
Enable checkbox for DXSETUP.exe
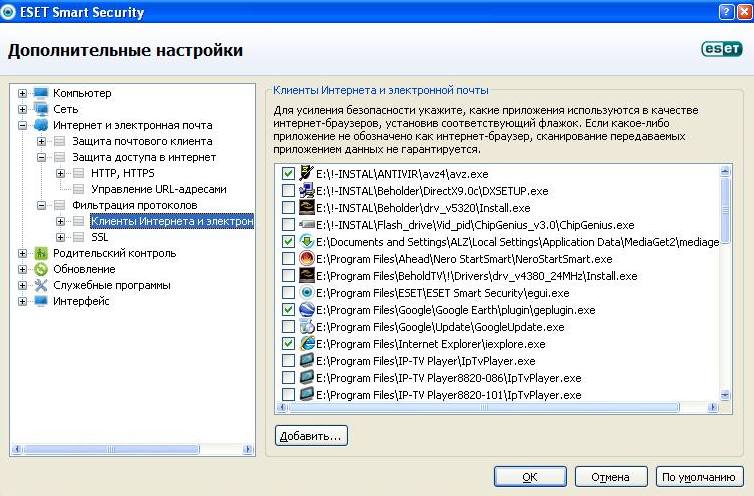click(288, 191)
